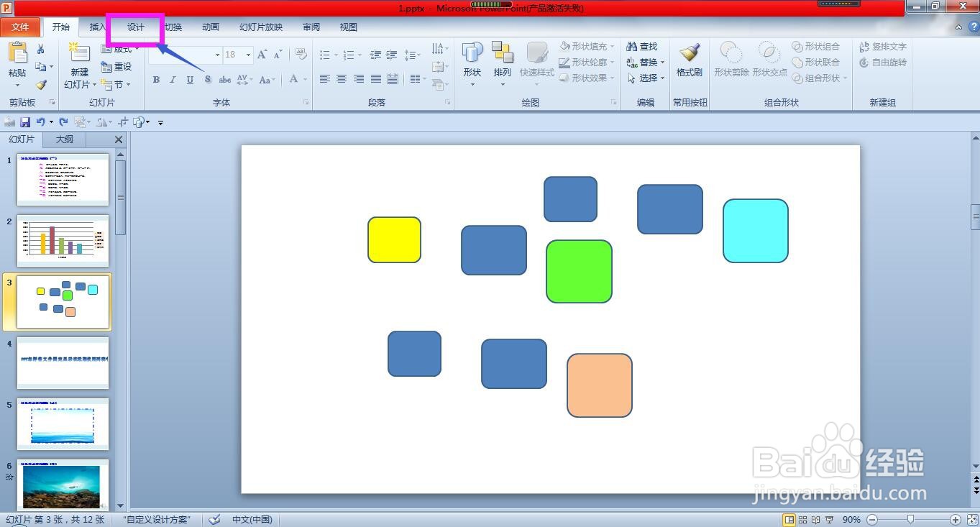Click the Cut scissors icon
Image resolution: width=980 pixels, height=527 pixels.
pos(41,49)
